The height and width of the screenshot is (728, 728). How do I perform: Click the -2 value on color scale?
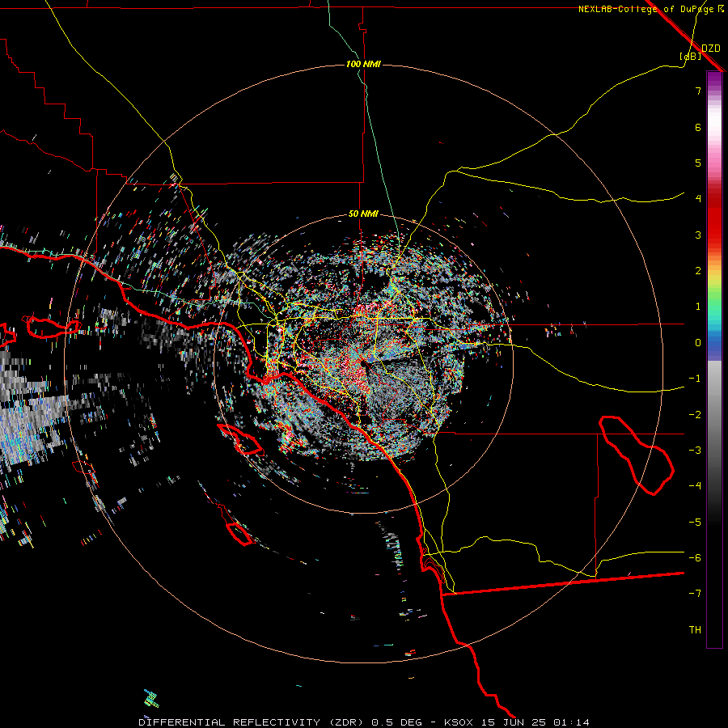click(x=695, y=415)
